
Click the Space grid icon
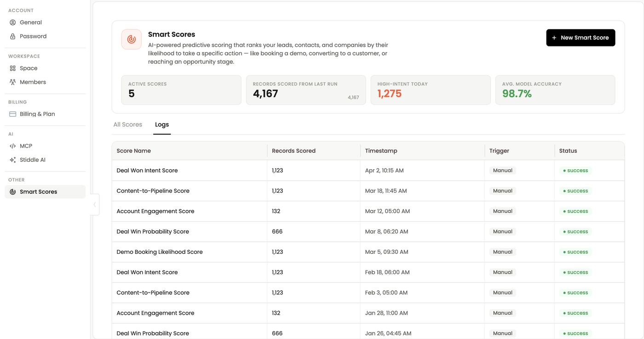point(13,68)
